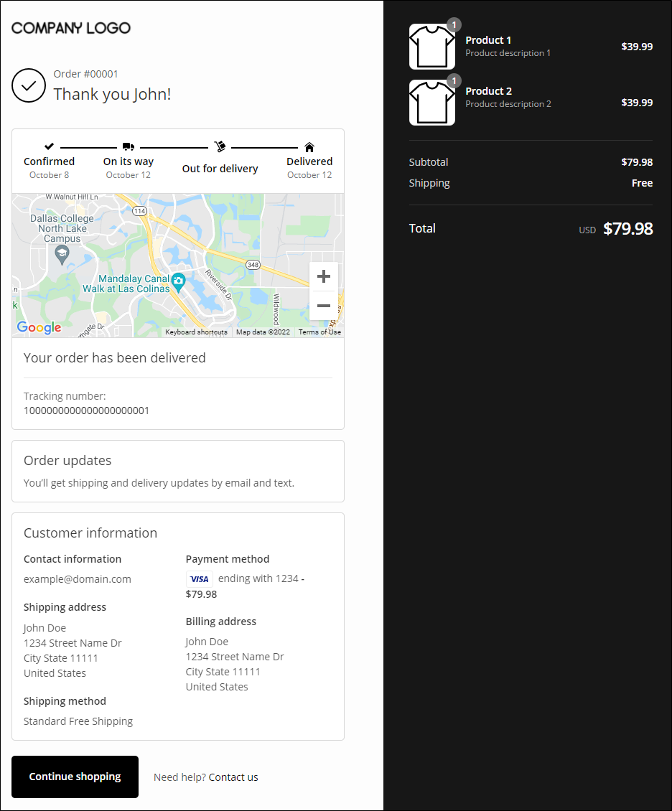Click the Confirmed step checkmark icon
672x811 pixels.
49,146
